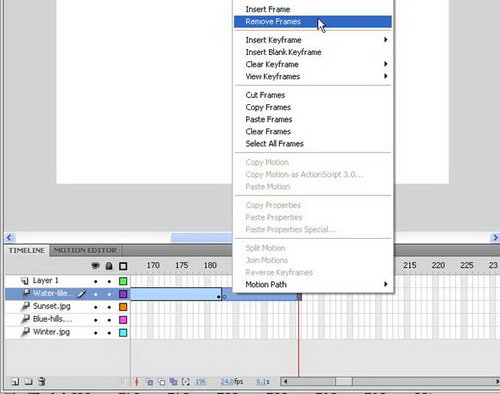Toggle visibility dot of Sunset.jpg layer
Screen dimensions: 500x394
click(96, 307)
